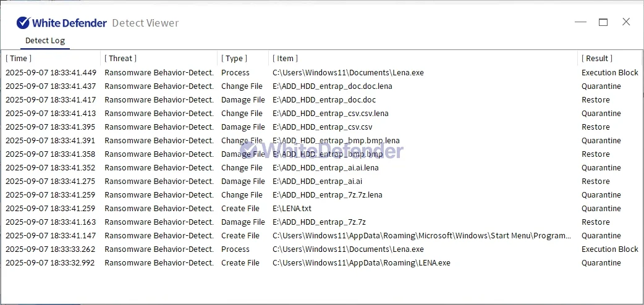The image size is (644, 305).
Task: Maximize the Detect Viewer window
Action: click(x=603, y=22)
